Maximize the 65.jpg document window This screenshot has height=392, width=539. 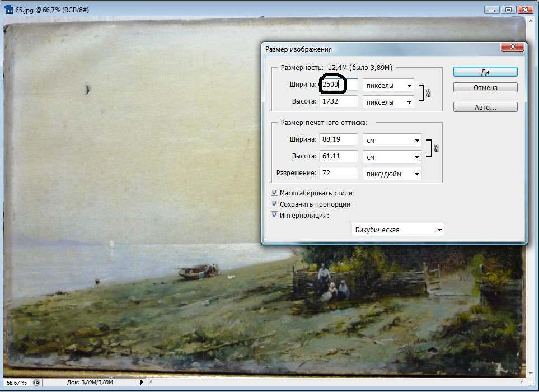pos(508,10)
